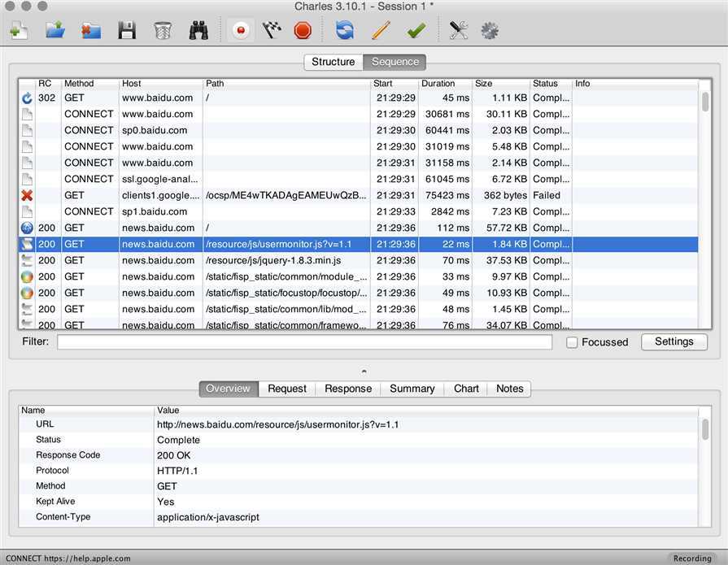Open the Summary tab
The width and height of the screenshot is (728, 565).
[x=412, y=389]
